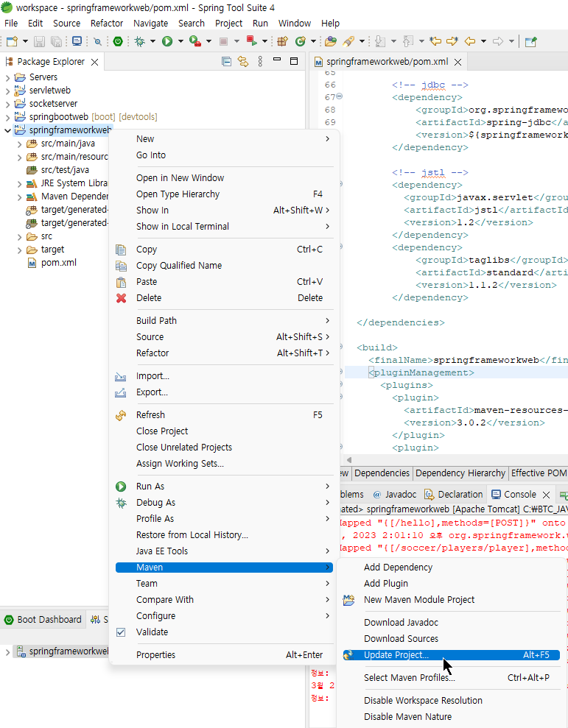Click the green Boot Dashboard power icon
Image resolution: width=568 pixels, height=728 pixels.
(x=118, y=41)
